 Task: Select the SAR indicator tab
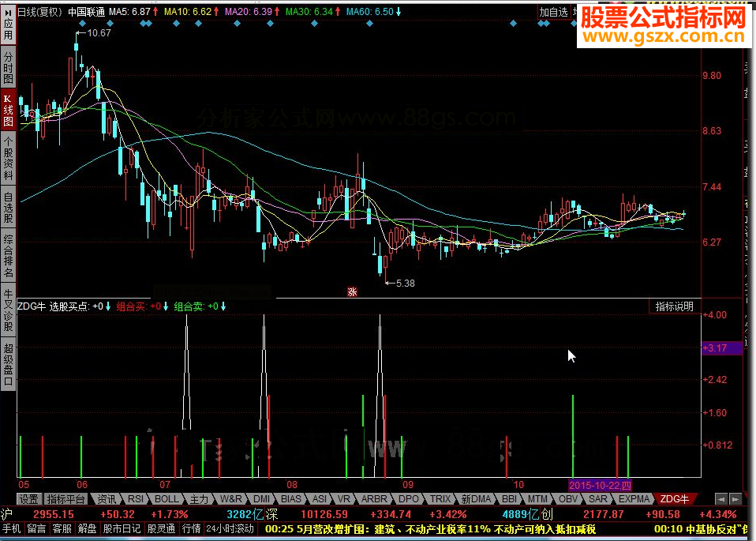coord(598,499)
